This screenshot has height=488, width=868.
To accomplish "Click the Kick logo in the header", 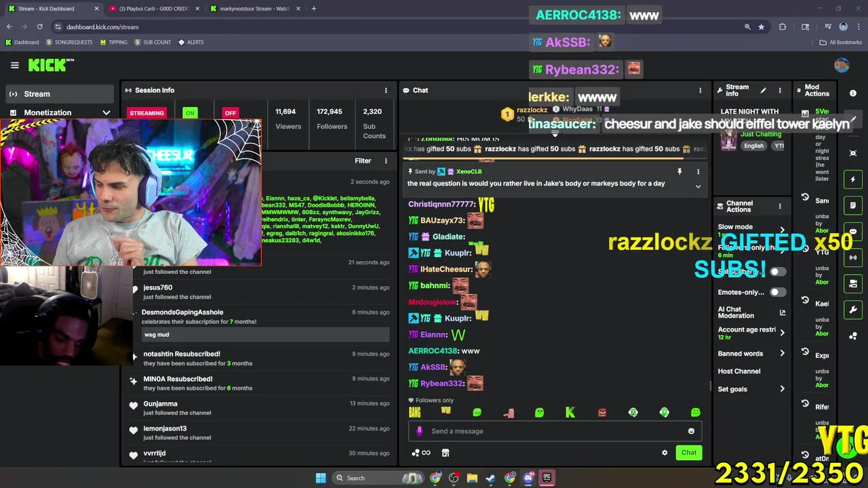I will click(51, 65).
